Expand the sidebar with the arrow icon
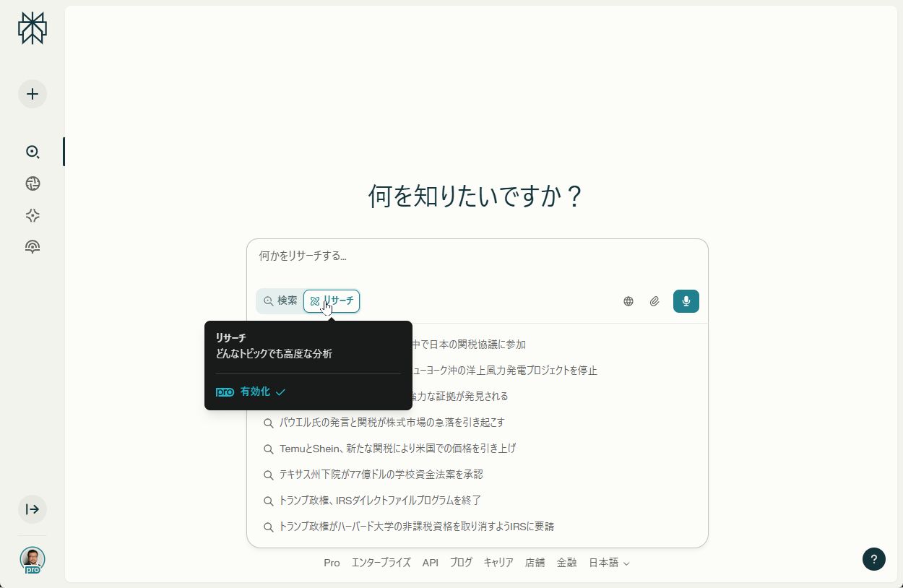The image size is (903, 588). click(x=33, y=509)
